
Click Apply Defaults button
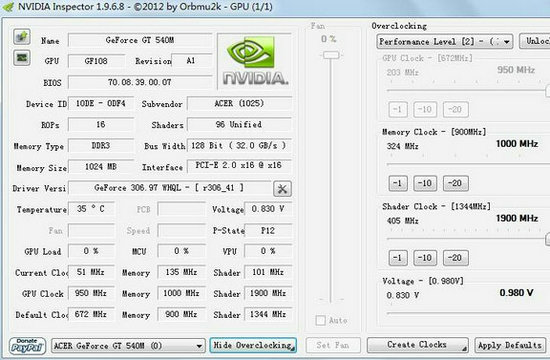click(510, 346)
